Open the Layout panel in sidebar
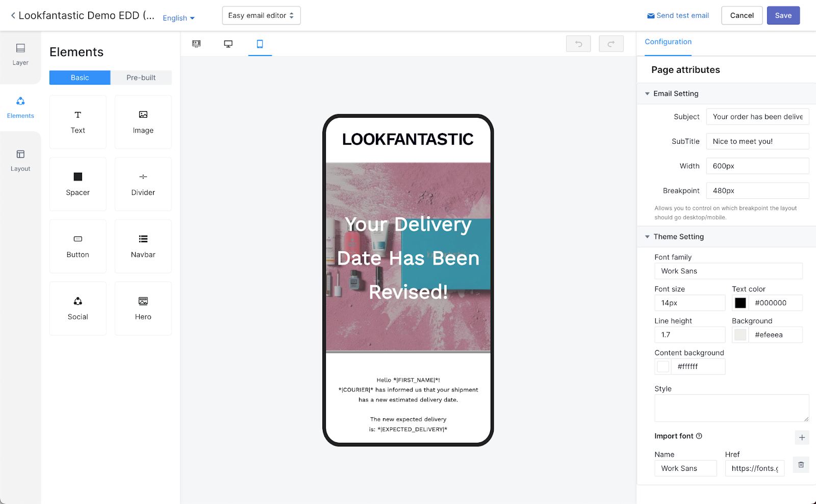The image size is (816, 504). pos(20,160)
